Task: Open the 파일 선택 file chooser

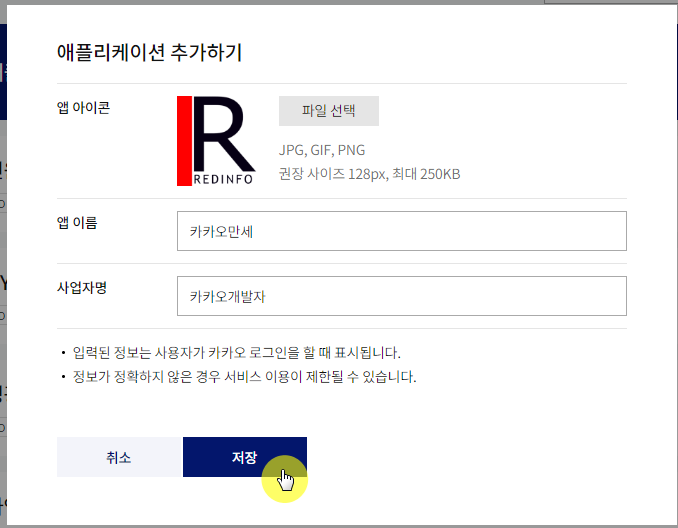Action: click(x=329, y=111)
